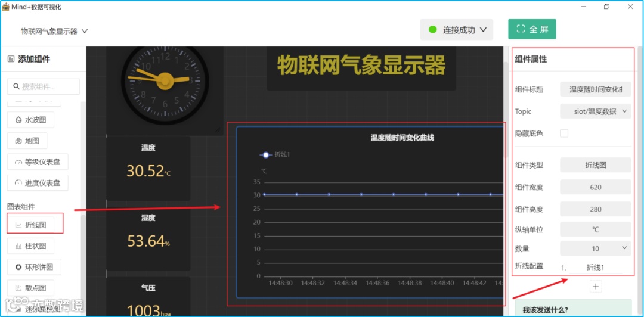Add a 折线图 line chart component
Viewport: 644px width, 317px height.
click(x=30, y=225)
